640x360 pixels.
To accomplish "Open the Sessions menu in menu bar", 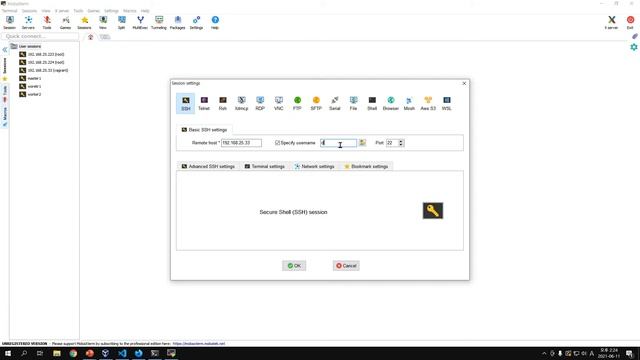I will [x=29, y=11].
